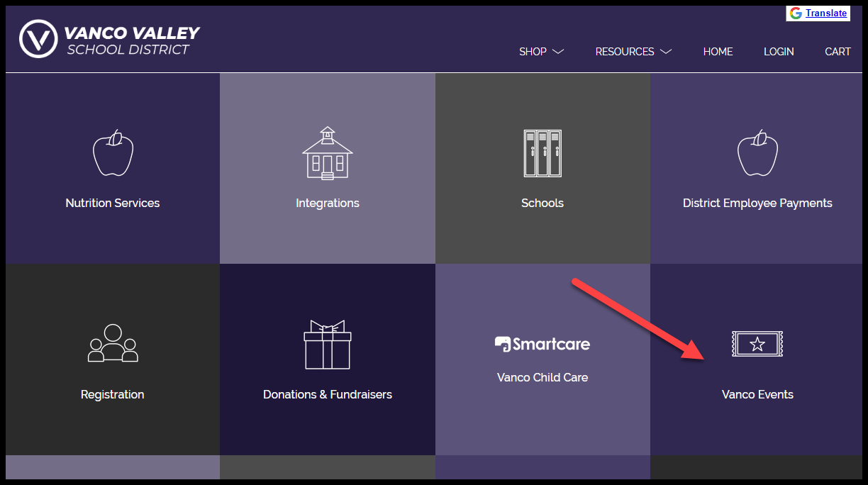Click the Vanco Valley School District title

pyautogui.click(x=131, y=40)
